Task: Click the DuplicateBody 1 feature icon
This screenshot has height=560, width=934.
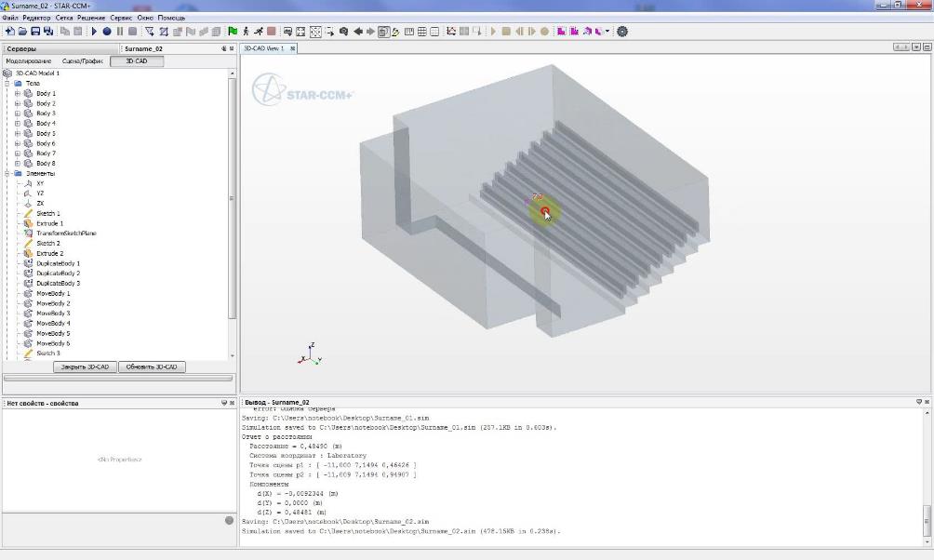Action: (x=28, y=263)
